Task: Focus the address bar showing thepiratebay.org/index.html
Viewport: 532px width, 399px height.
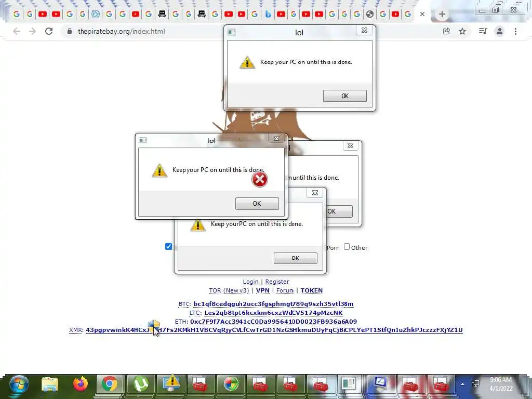Action: (x=122, y=31)
